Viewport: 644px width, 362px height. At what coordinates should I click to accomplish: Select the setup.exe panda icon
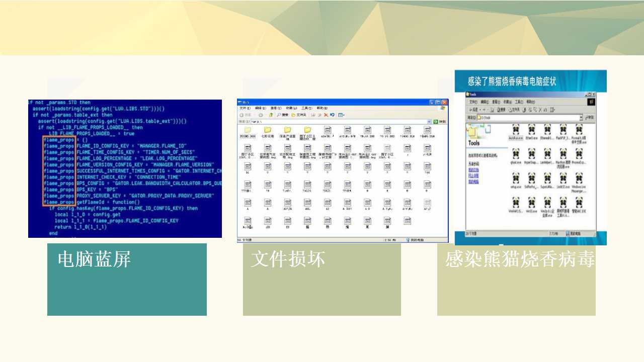click(x=516, y=181)
